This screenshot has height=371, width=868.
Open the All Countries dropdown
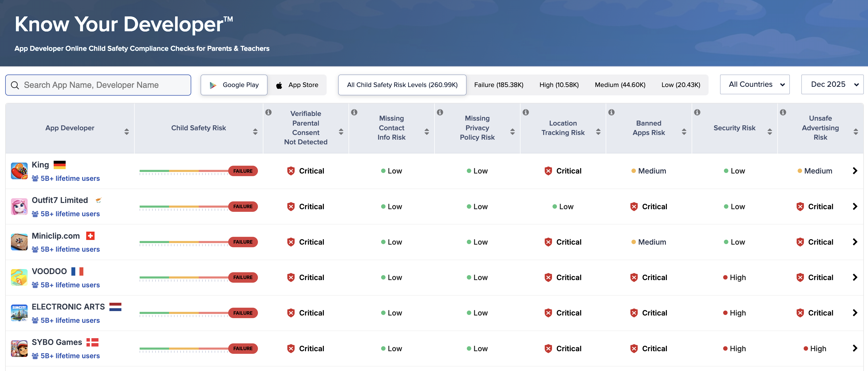(755, 85)
